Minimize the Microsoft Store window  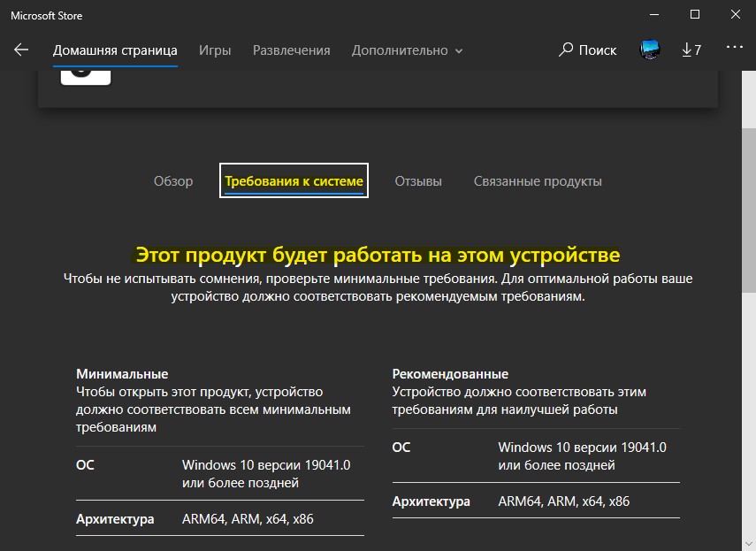pyautogui.click(x=653, y=14)
